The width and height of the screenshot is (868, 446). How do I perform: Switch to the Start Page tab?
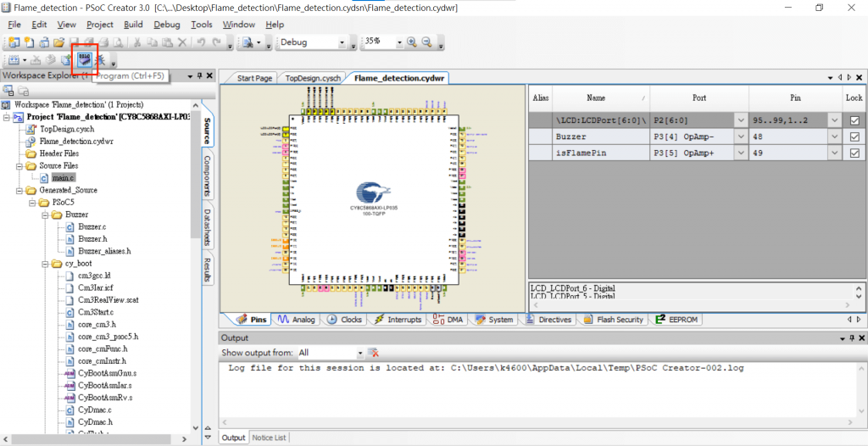[254, 78]
